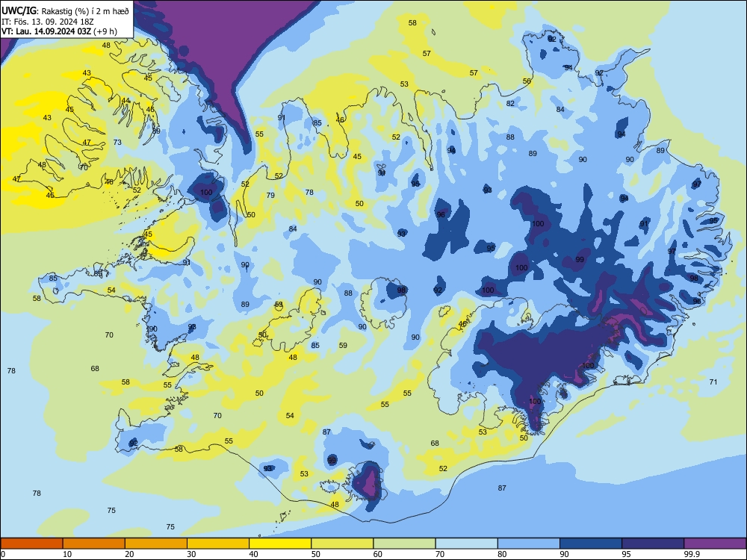Select the navy 95–99.9 legend swatch
This screenshot has height=560, width=747.
point(653,544)
